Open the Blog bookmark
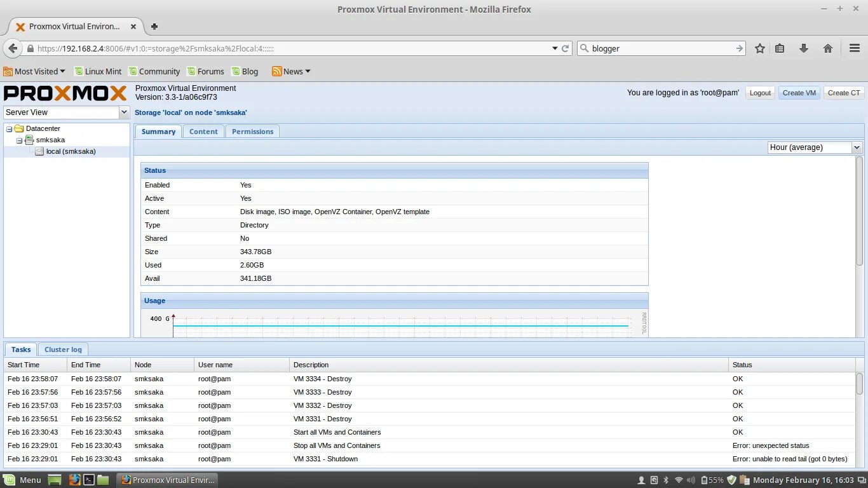Image resolution: width=868 pixels, height=488 pixels. (x=245, y=71)
